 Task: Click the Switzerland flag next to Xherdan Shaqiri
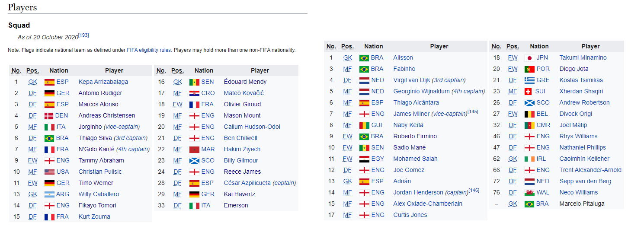pos(528,92)
